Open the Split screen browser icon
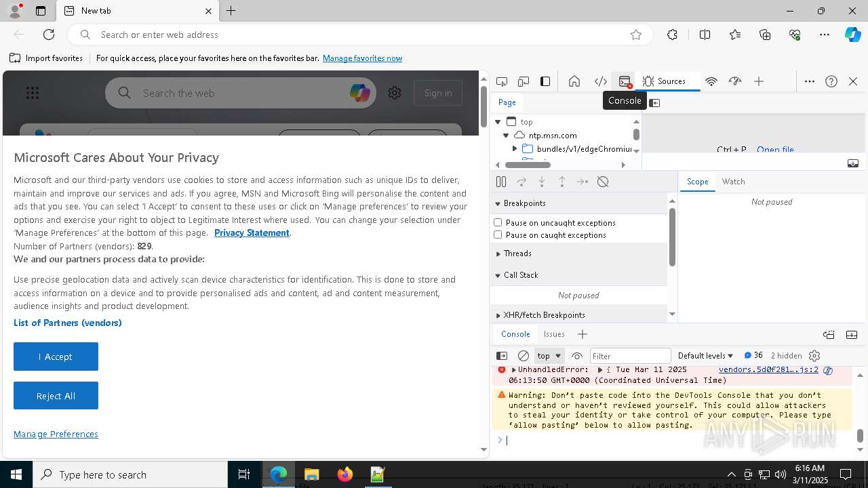This screenshot has height=488, width=868. coord(705,35)
